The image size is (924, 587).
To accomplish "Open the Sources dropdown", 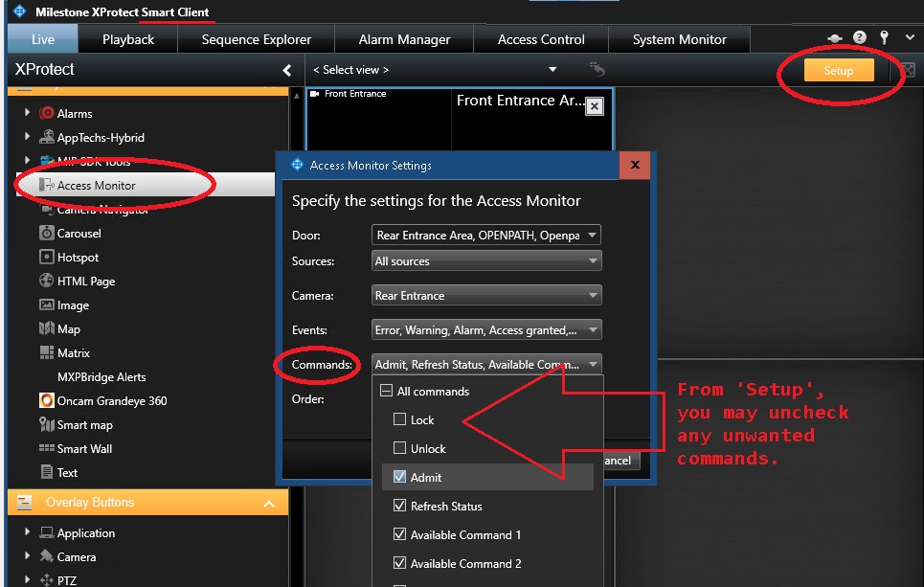I will click(x=486, y=260).
